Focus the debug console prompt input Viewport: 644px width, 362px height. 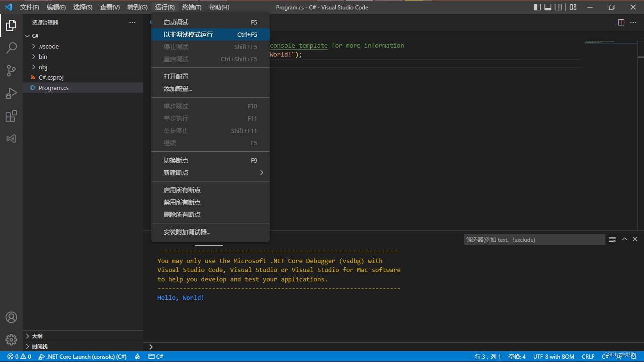coord(394,347)
